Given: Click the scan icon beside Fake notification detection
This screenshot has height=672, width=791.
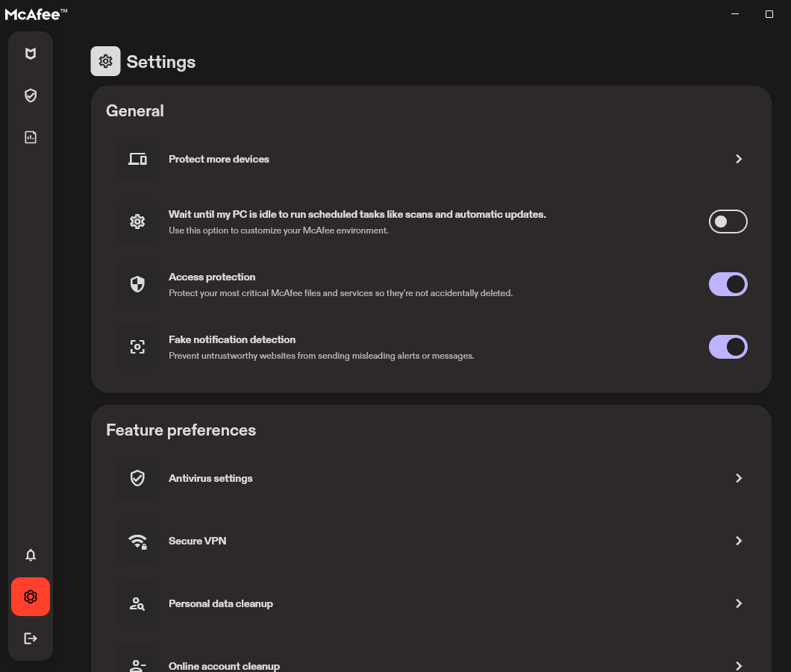Looking at the screenshot, I should click(137, 347).
